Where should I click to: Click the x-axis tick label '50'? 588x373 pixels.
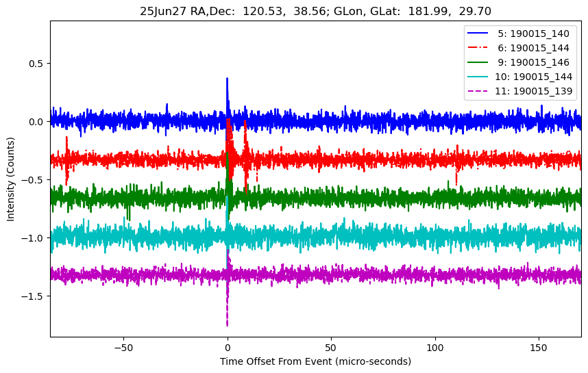(331, 348)
